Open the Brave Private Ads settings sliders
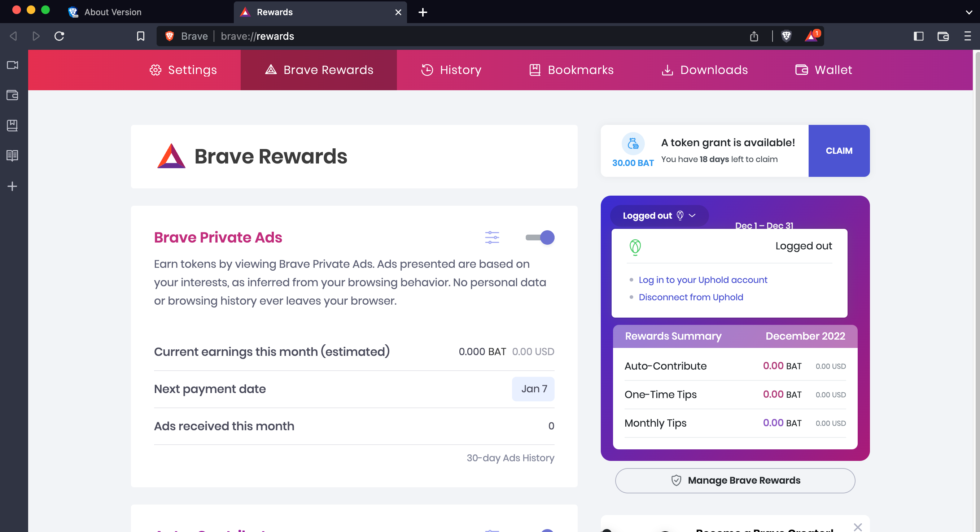 point(492,237)
